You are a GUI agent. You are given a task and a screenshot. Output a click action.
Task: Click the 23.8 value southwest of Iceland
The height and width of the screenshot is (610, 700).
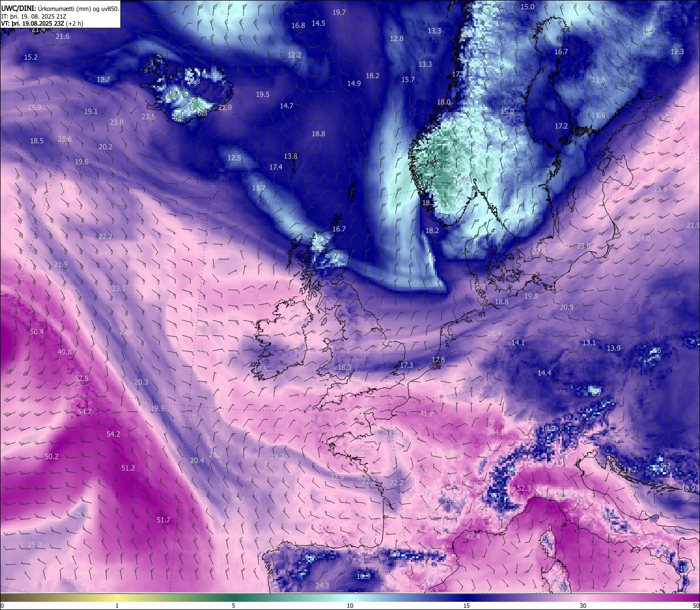[116, 122]
